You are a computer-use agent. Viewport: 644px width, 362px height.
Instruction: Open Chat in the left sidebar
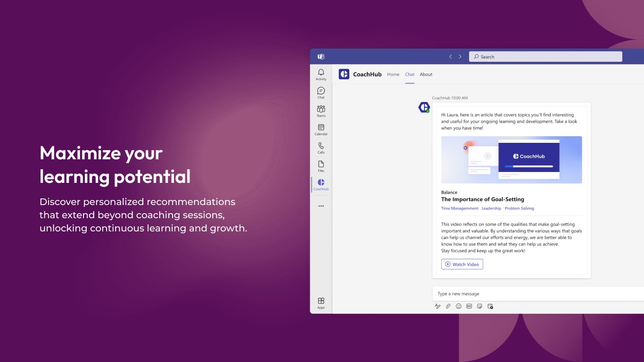point(321,93)
